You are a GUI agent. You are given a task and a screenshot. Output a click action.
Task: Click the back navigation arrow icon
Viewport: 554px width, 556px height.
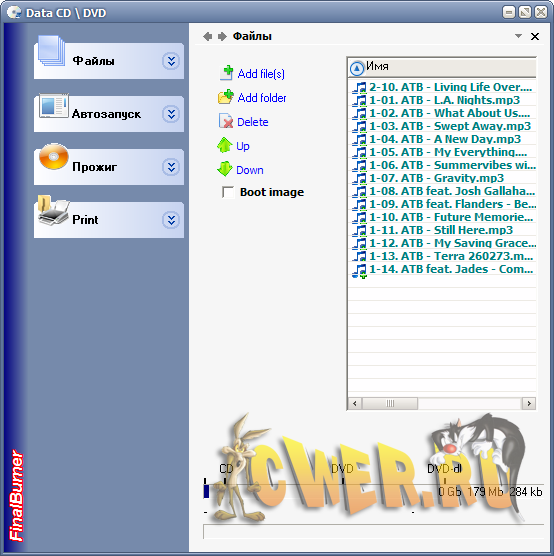[207, 37]
